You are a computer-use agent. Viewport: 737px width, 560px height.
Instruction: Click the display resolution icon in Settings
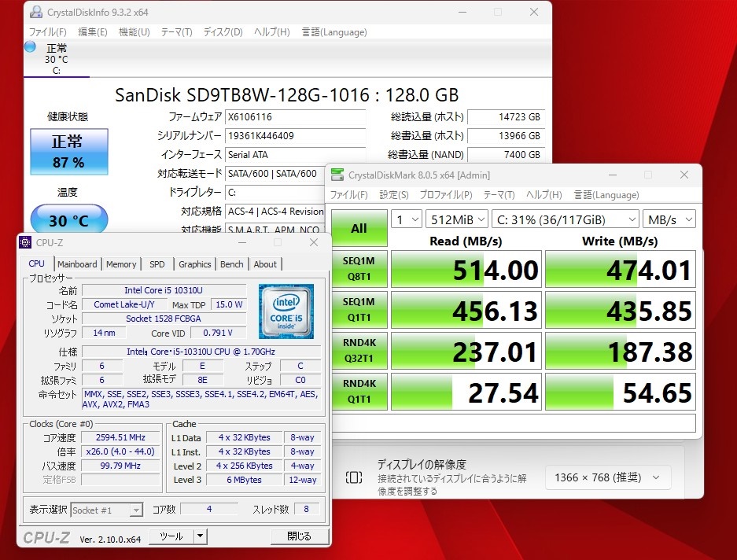point(354,477)
